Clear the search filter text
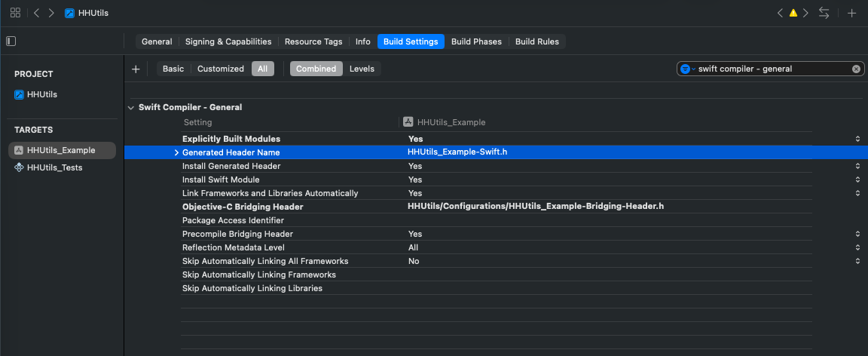Image resolution: width=868 pixels, height=356 pixels. coord(856,69)
